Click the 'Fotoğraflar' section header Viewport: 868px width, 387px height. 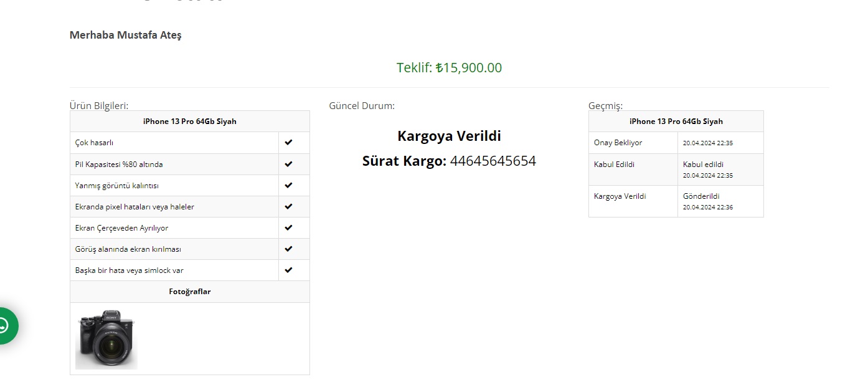tap(190, 292)
